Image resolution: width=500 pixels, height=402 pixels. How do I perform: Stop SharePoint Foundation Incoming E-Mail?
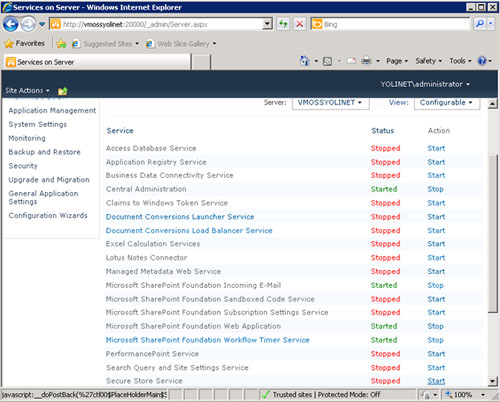pos(435,285)
